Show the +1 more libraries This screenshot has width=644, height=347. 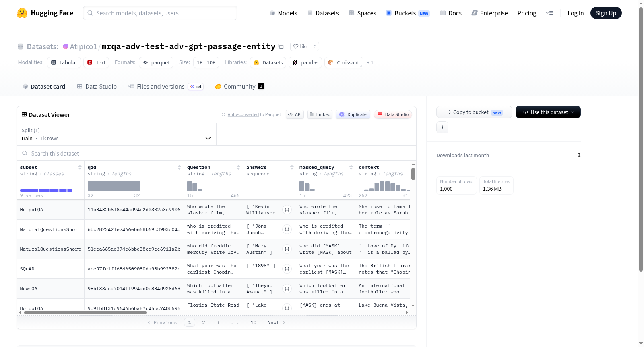(x=370, y=62)
